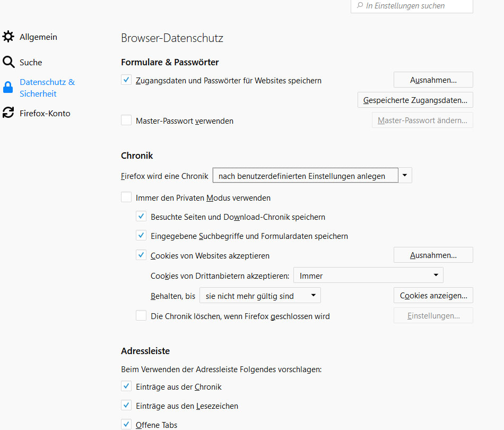Toggle Cookies von Websites akzeptieren checkbox
The image size is (504, 430).
(141, 255)
